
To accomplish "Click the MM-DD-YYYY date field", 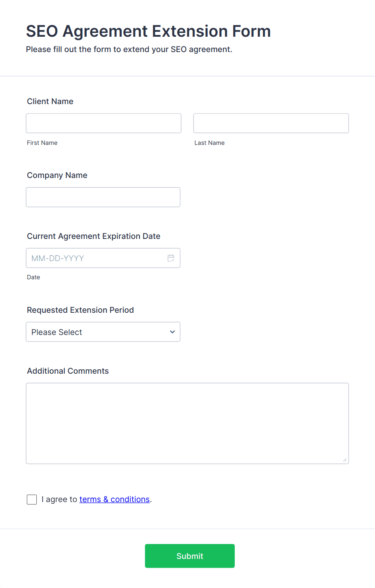I will pyautogui.click(x=103, y=258).
